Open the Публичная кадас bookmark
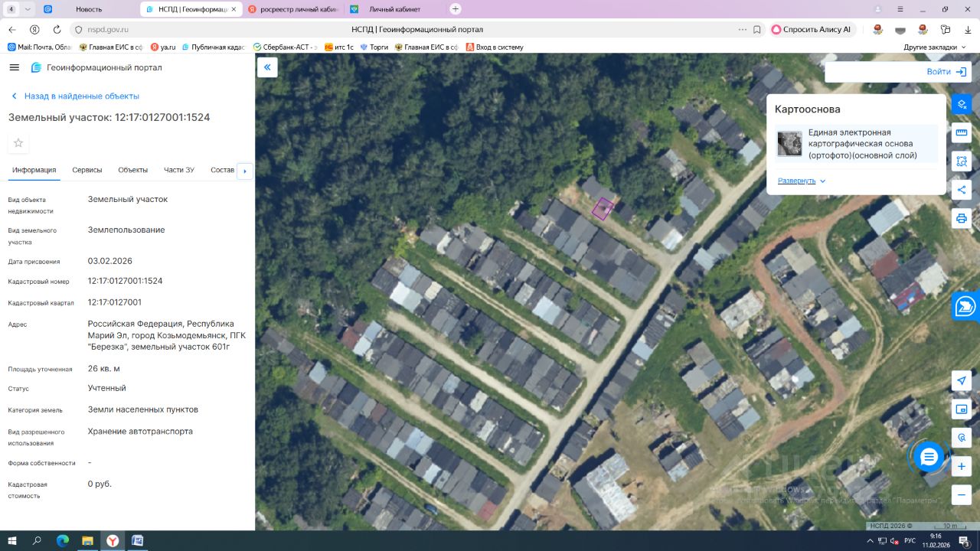 click(213, 47)
